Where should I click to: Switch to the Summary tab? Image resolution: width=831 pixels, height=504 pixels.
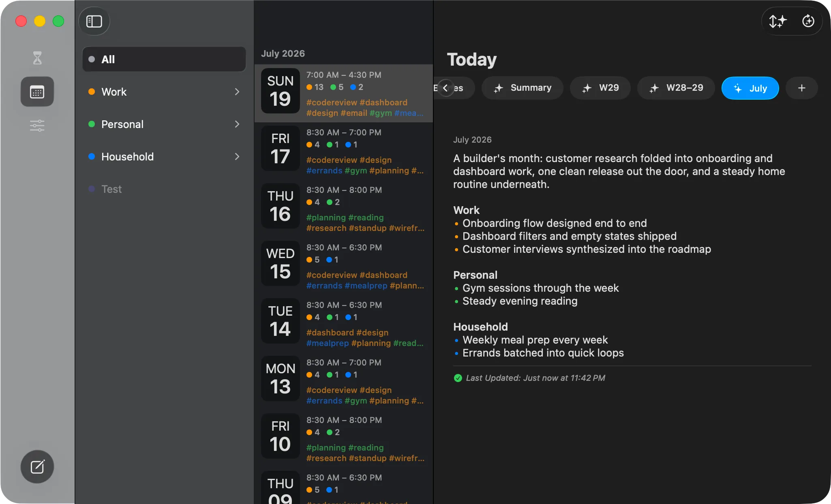tap(522, 88)
